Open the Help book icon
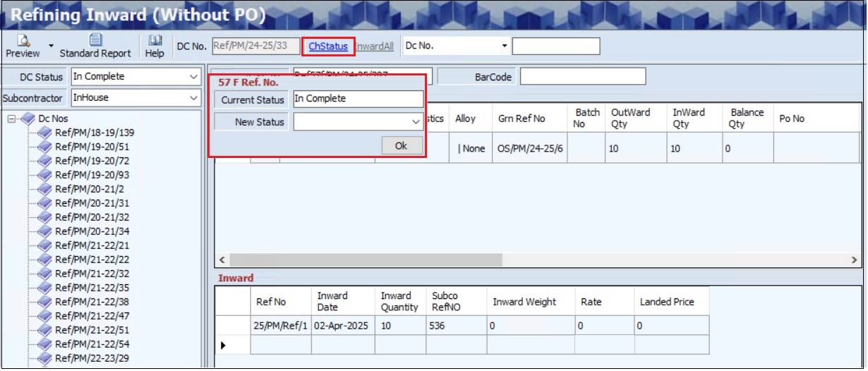The image size is (868, 371). [x=155, y=47]
